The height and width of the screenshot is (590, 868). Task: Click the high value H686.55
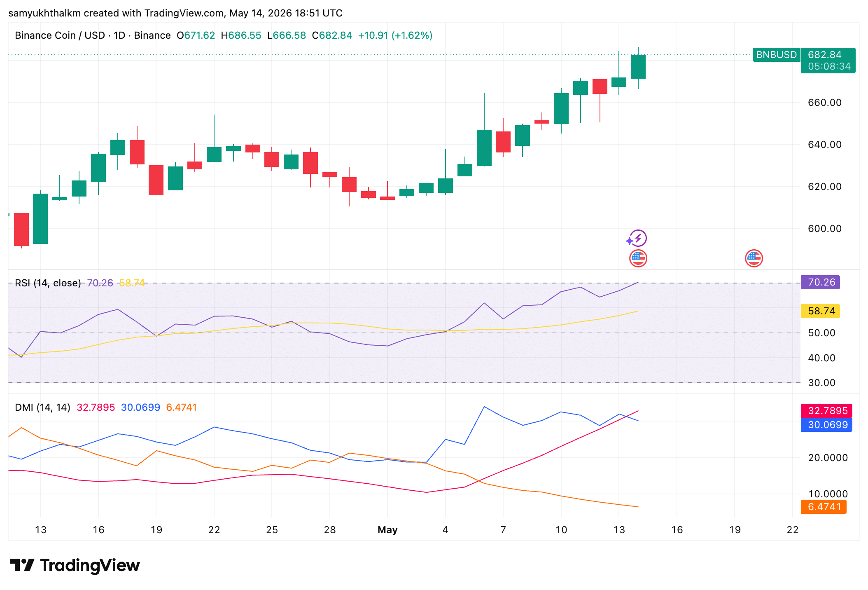coord(241,35)
